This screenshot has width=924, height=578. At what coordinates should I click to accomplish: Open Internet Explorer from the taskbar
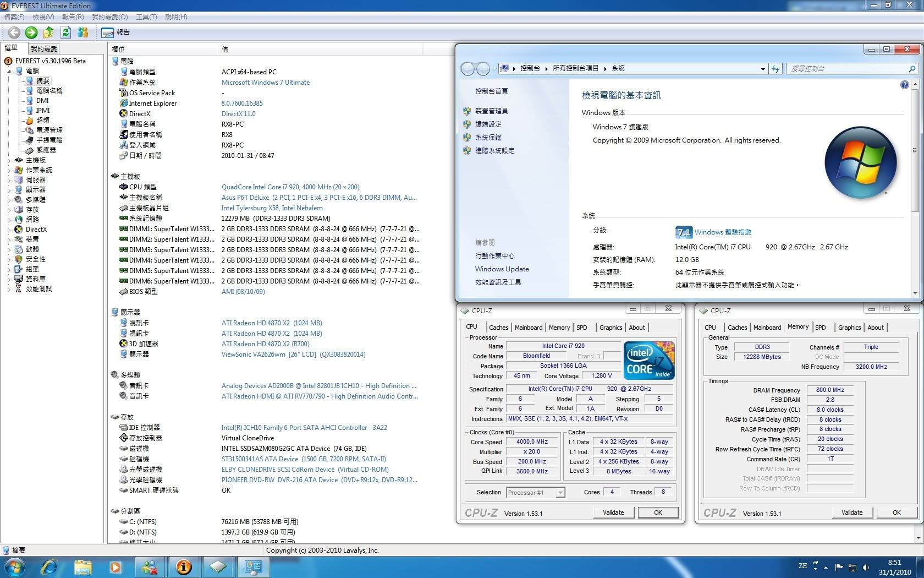coord(49,566)
